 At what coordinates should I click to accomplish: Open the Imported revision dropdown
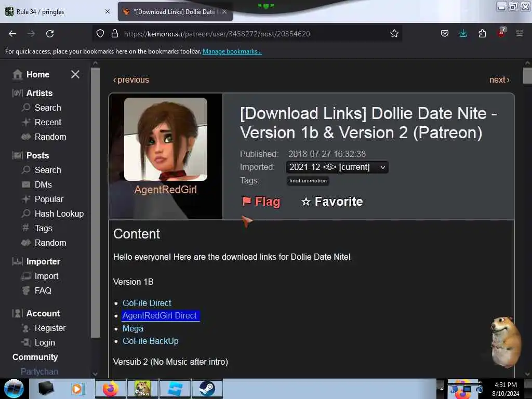pyautogui.click(x=337, y=167)
